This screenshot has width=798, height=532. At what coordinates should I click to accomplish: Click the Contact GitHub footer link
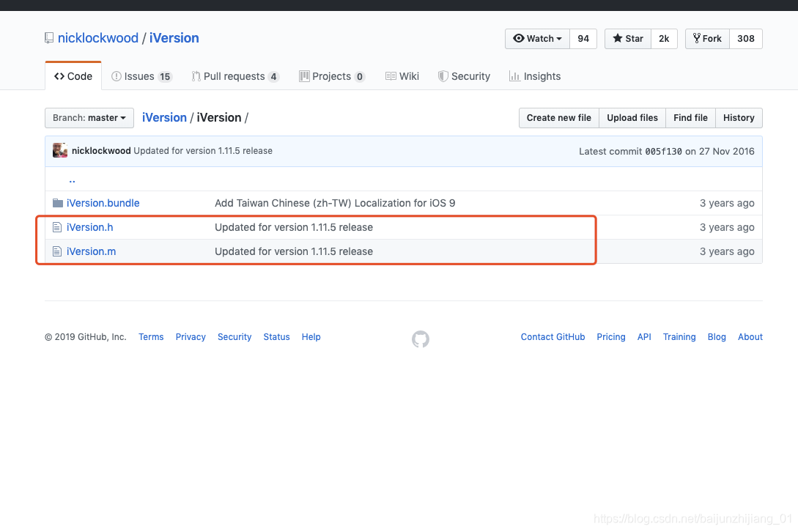[553, 337]
